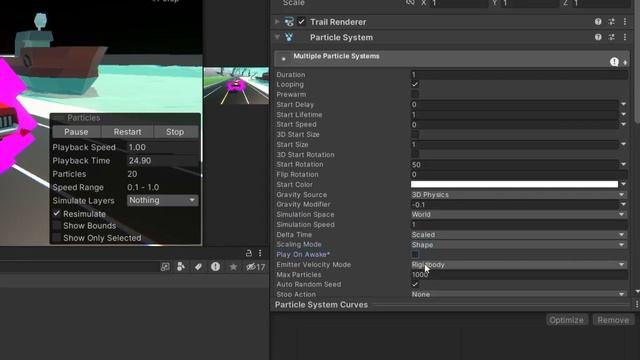The height and width of the screenshot is (360, 640).
Task: Open the Scaling Mode dropdown
Action: coord(518,244)
